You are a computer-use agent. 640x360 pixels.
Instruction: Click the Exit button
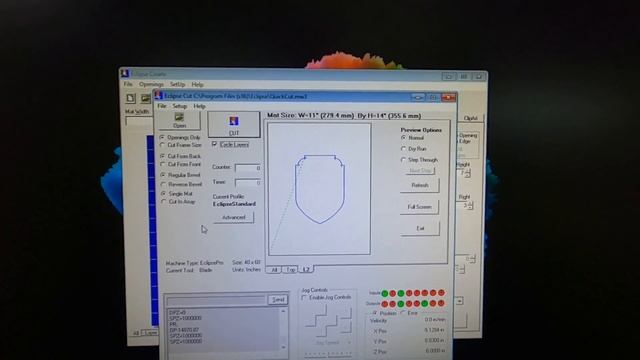pos(420,229)
